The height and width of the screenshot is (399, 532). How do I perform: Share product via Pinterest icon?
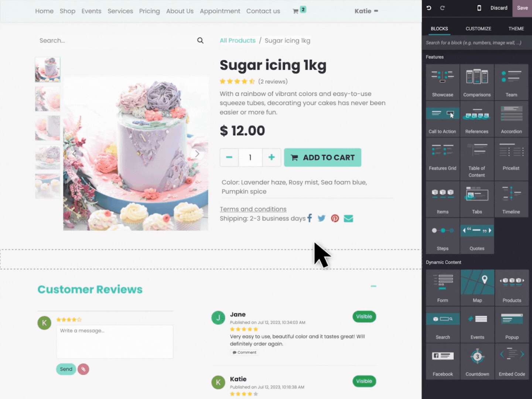coord(335,218)
